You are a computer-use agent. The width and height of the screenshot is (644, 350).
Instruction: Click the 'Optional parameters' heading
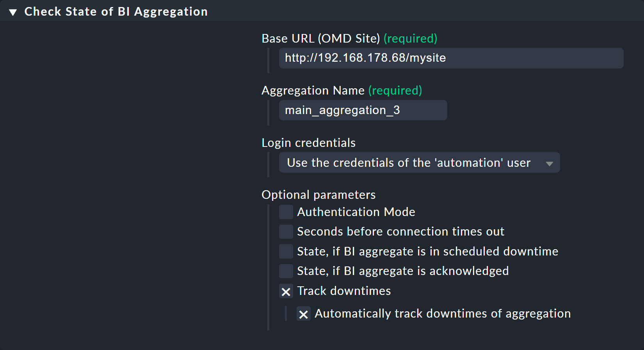(x=318, y=195)
